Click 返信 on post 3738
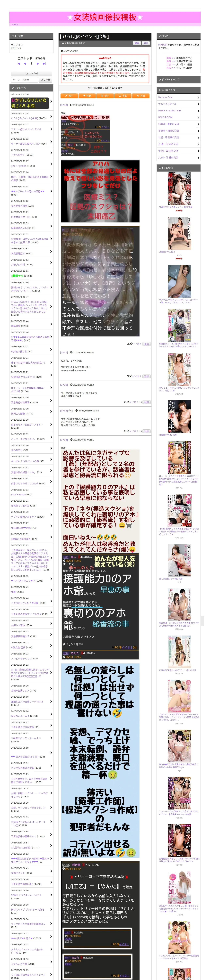 pos(146,344)
